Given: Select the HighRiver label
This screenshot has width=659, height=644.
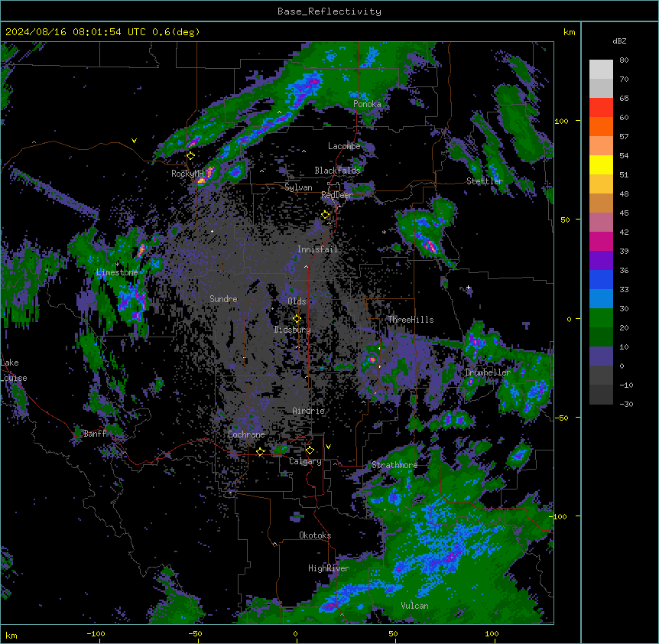Looking at the screenshot, I should pyautogui.click(x=329, y=568).
